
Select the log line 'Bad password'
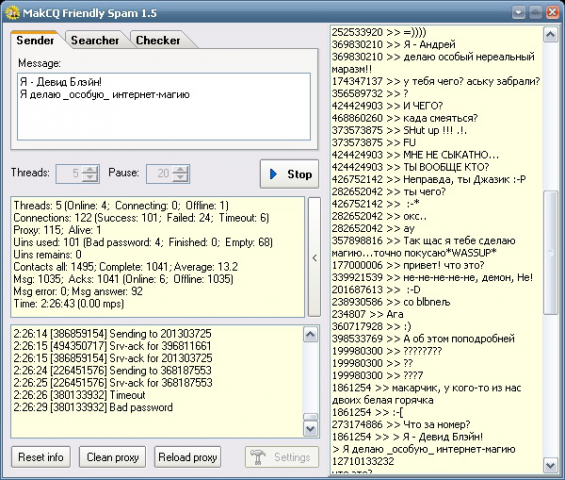pyautogui.click(x=93, y=407)
